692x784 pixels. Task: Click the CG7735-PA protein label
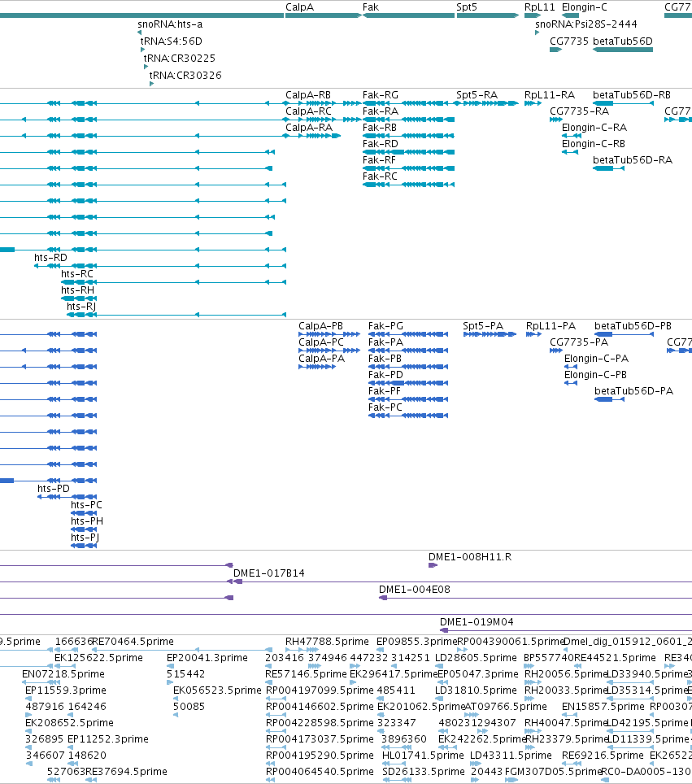579,342
